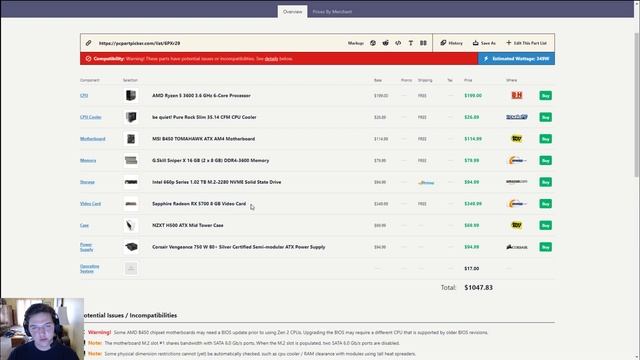Click the Ryzen 5 3600 product thumbnail
The height and width of the screenshot is (360, 640).
pos(131,96)
